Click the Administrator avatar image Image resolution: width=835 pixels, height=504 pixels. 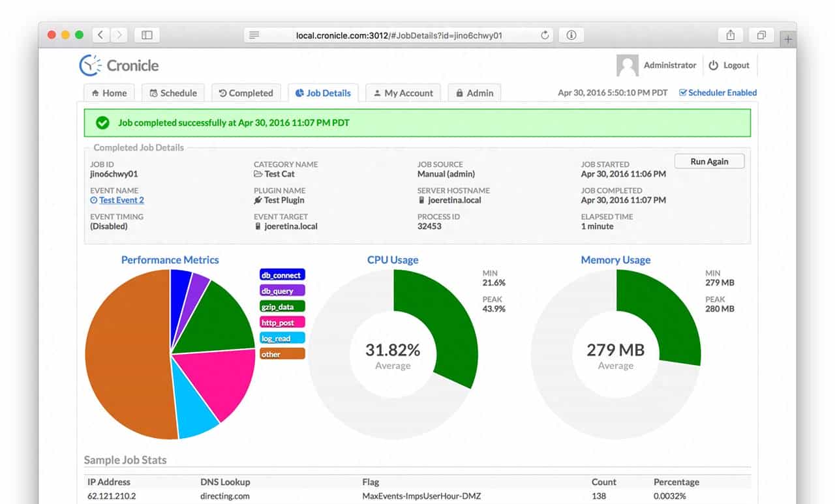627,65
